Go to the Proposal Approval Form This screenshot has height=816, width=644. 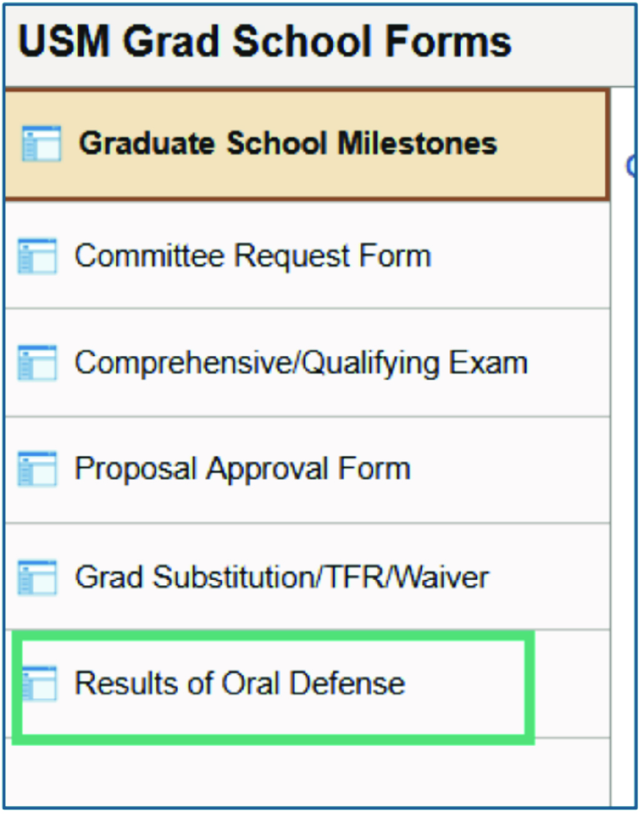click(243, 469)
